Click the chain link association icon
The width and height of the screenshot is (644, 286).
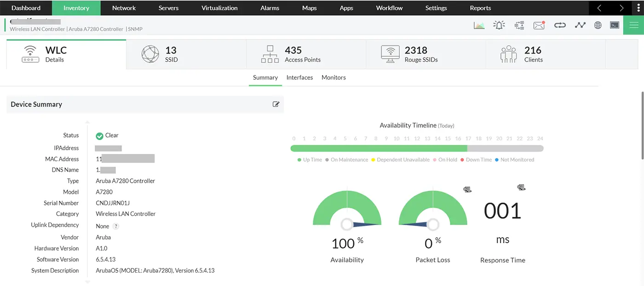point(560,25)
